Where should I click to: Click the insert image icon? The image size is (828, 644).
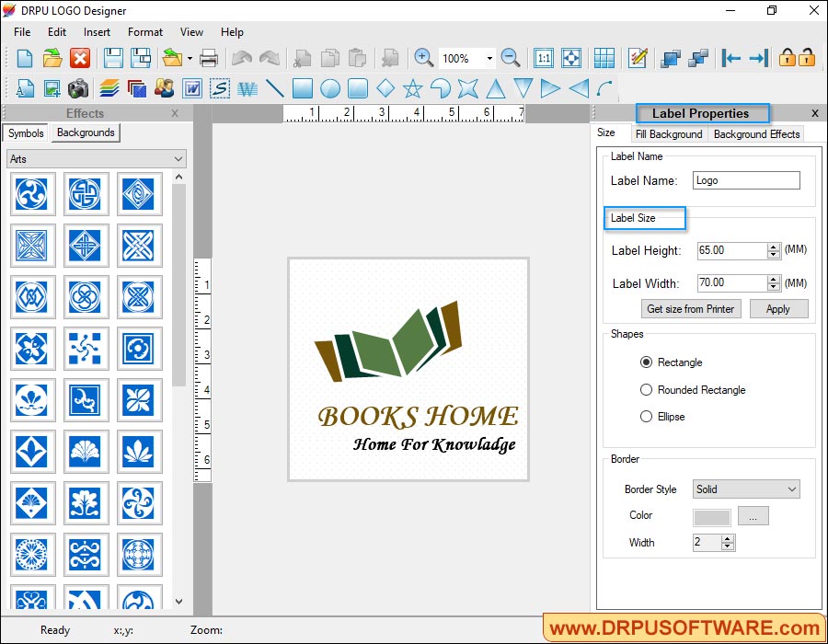(51, 89)
